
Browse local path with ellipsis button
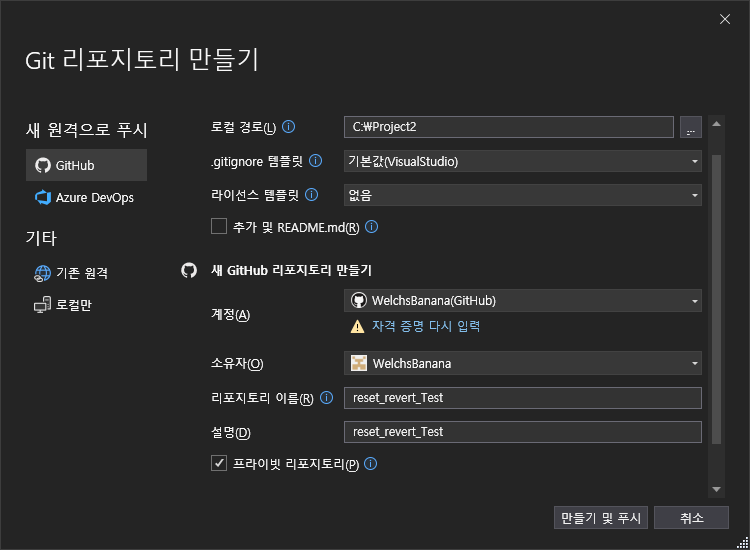pos(691,127)
